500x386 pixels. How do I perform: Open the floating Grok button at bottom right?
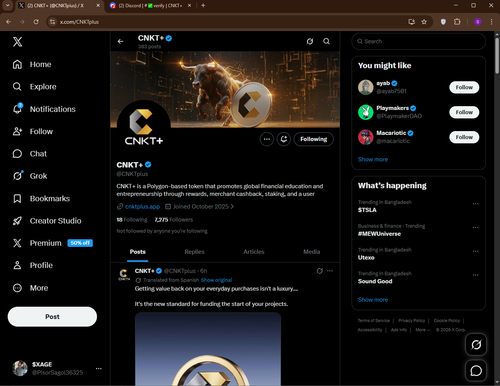476,344
